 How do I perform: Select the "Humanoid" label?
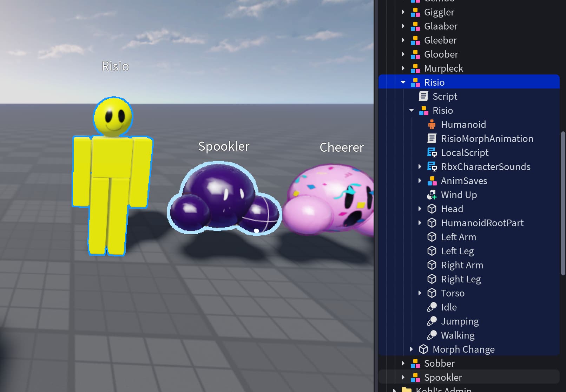coord(463,125)
